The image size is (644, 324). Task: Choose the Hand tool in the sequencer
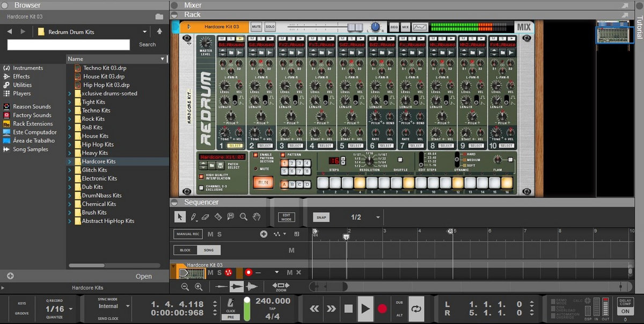point(257,217)
